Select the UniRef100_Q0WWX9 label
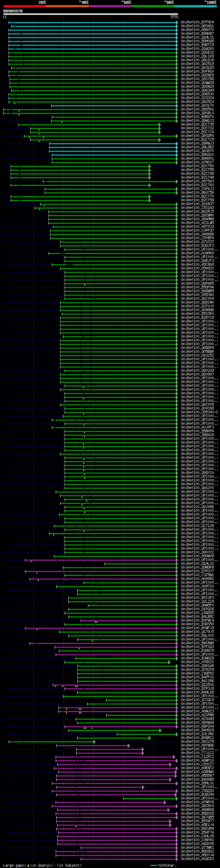 197,83
